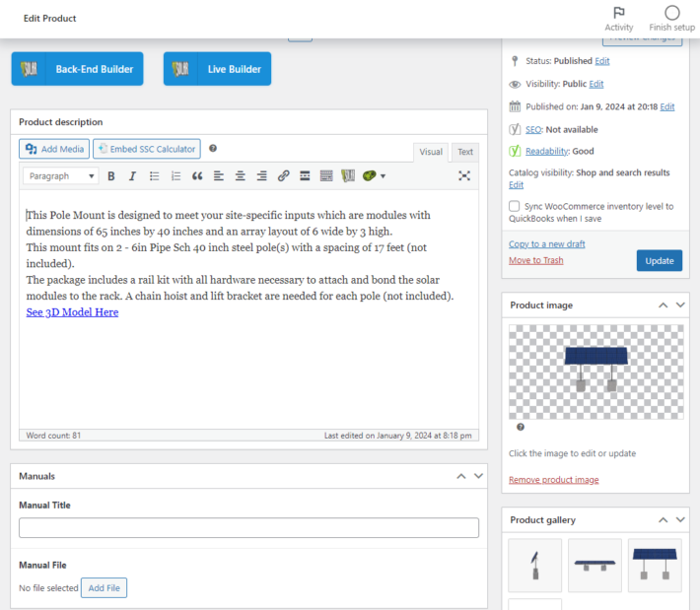Apply italic formatting

pos(132,176)
